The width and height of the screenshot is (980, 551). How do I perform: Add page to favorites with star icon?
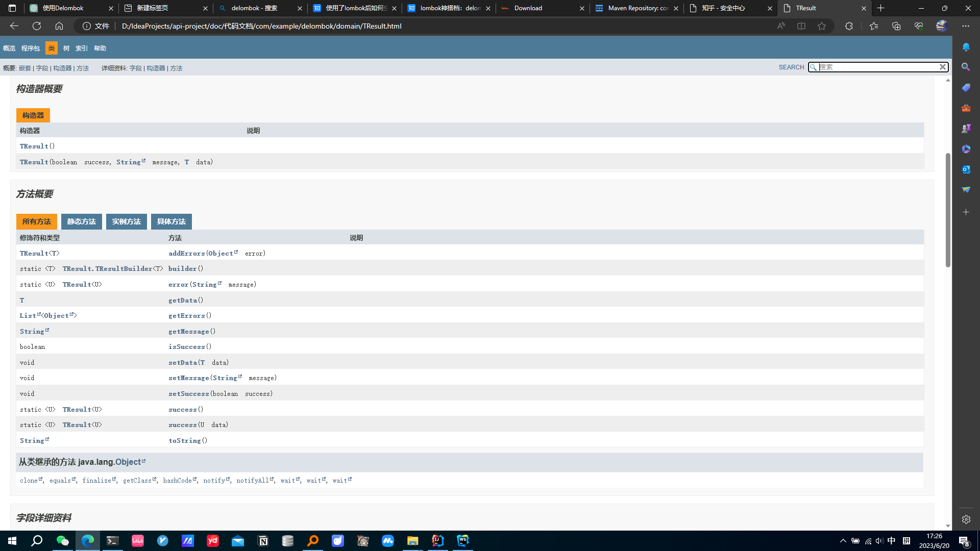point(821,26)
